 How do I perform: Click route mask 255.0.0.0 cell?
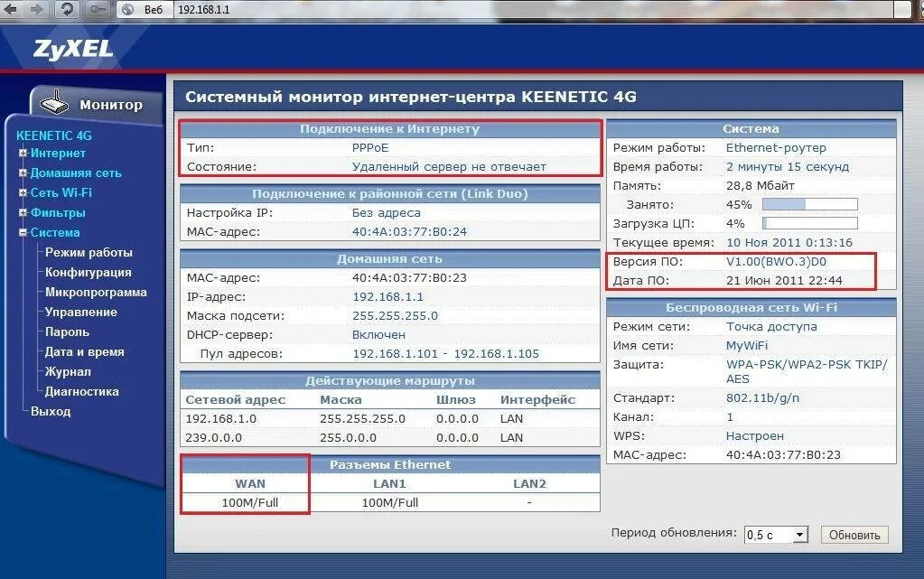348,437
